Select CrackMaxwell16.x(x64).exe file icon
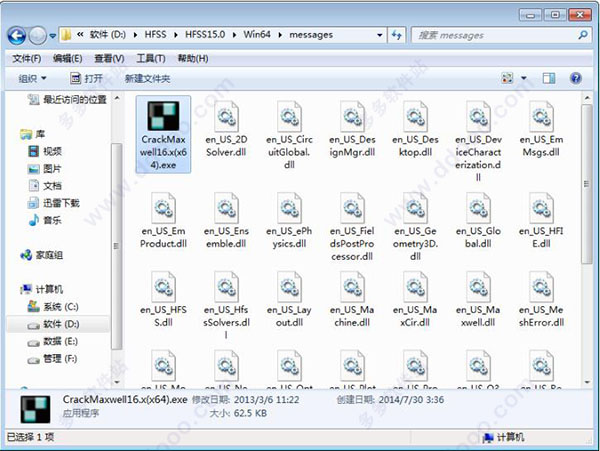600x451 pixels. click(163, 116)
